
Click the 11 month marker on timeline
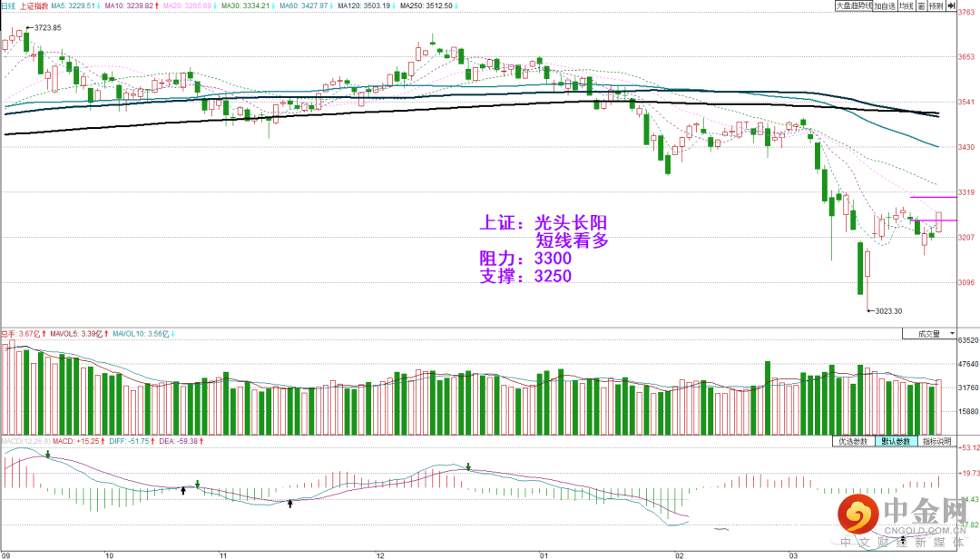point(223,555)
